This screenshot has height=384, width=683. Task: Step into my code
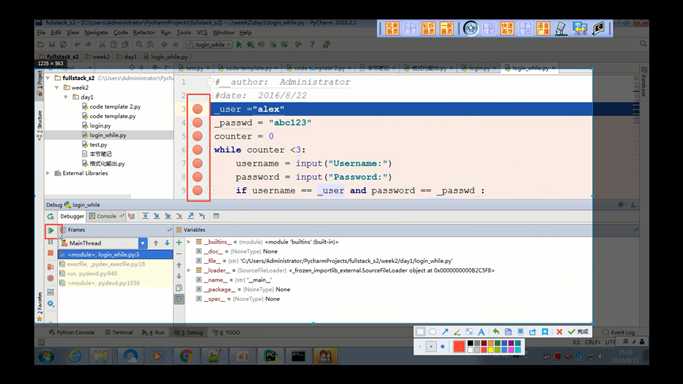click(x=168, y=216)
